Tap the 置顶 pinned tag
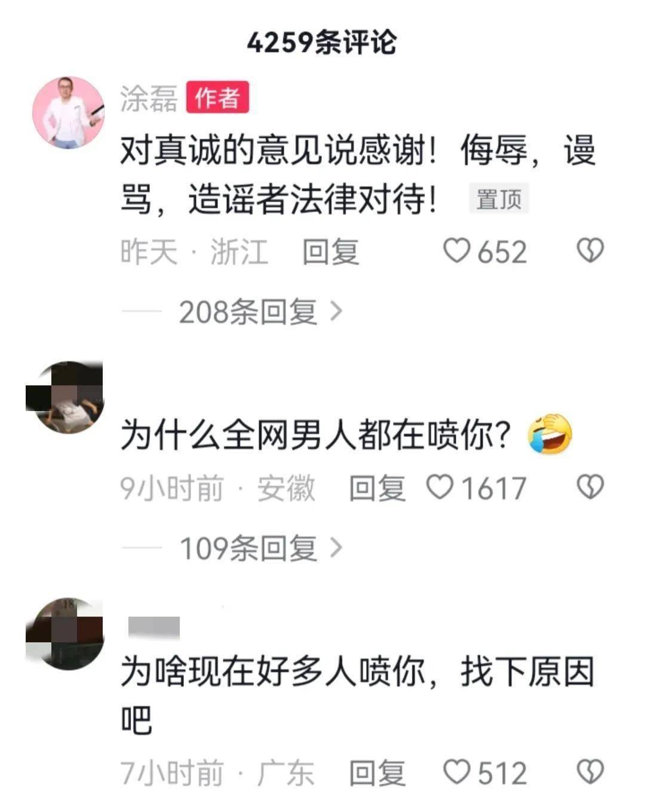645x812 pixels. pos(499,199)
